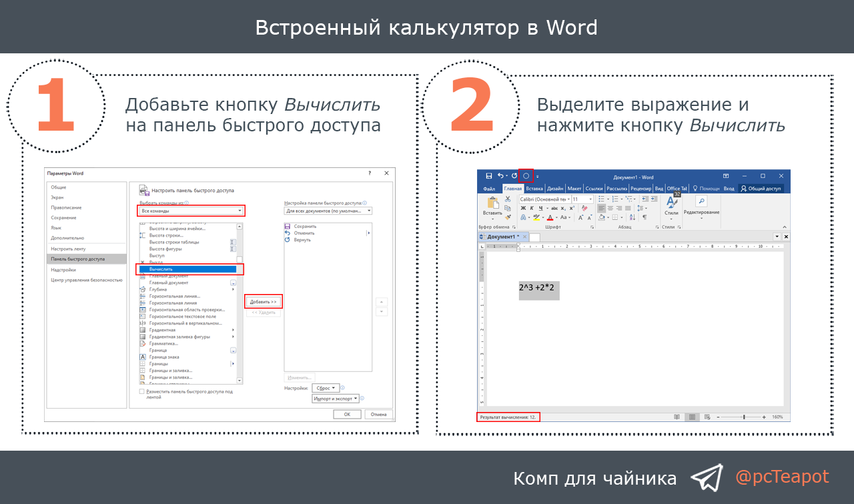
Task: Open the quick access toolbar customize arrow
Action: (x=537, y=177)
